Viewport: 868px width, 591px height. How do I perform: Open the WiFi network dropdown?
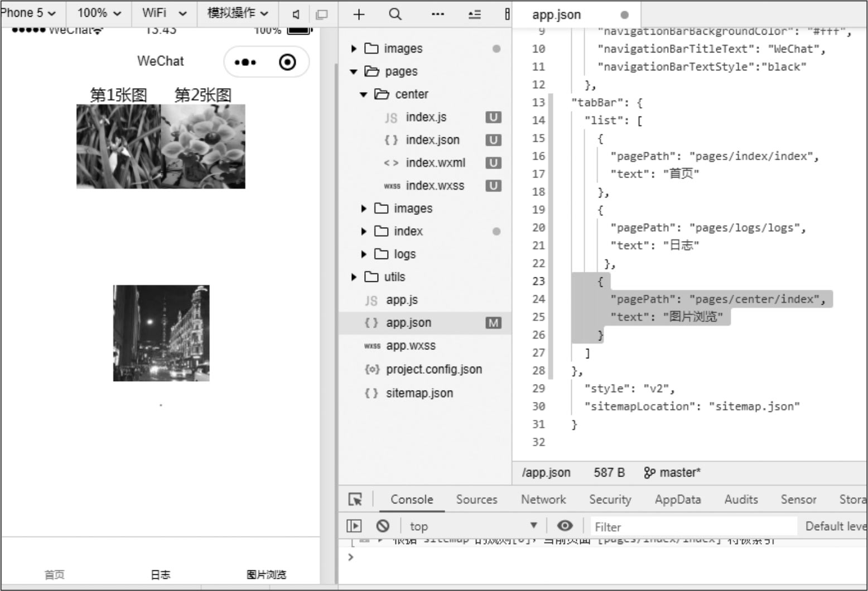click(x=164, y=13)
